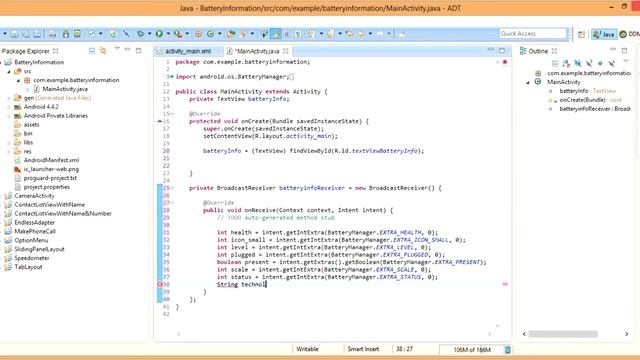The width and height of the screenshot is (640, 360).
Task: Click the Back navigation arrow icon
Action: tap(362, 34)
